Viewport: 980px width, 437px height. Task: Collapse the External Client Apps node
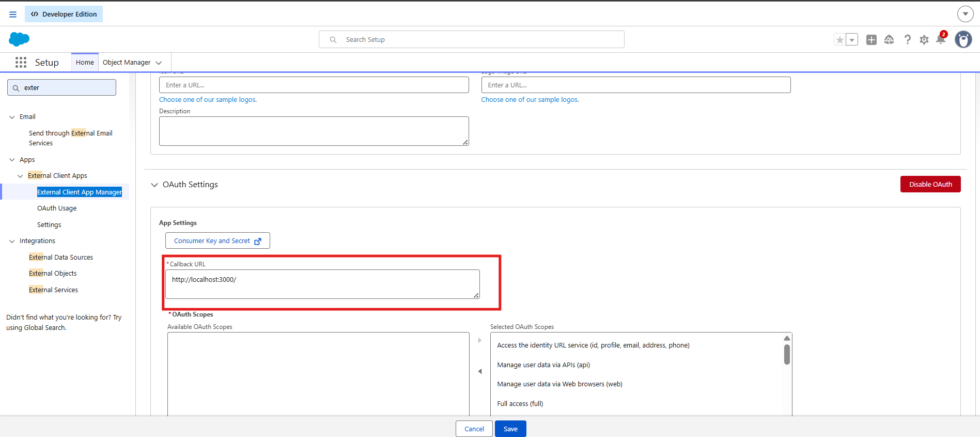point(20,176)
